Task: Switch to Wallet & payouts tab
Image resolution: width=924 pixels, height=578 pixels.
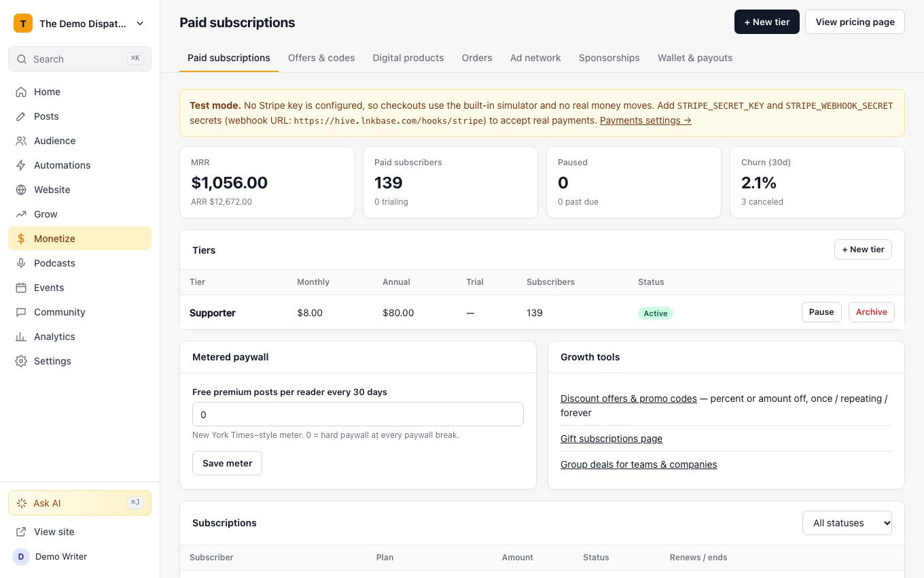Action: click(695, 58)
